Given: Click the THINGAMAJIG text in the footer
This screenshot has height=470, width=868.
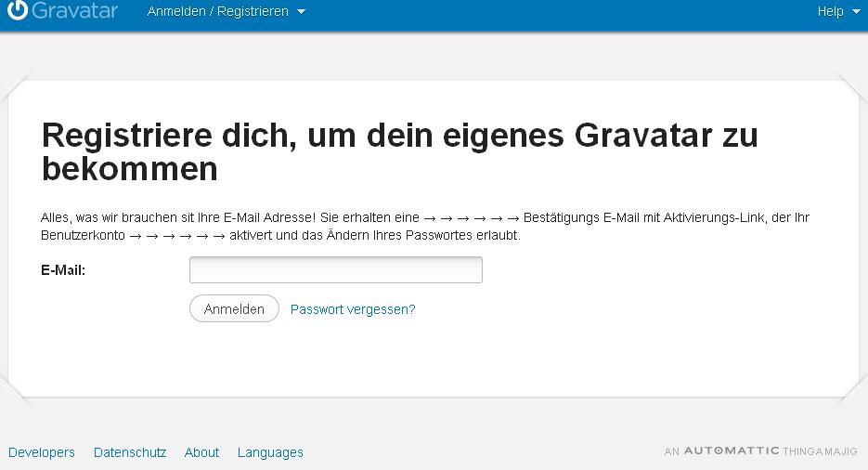Looking at the screenshot, I should tap(820, 451).
